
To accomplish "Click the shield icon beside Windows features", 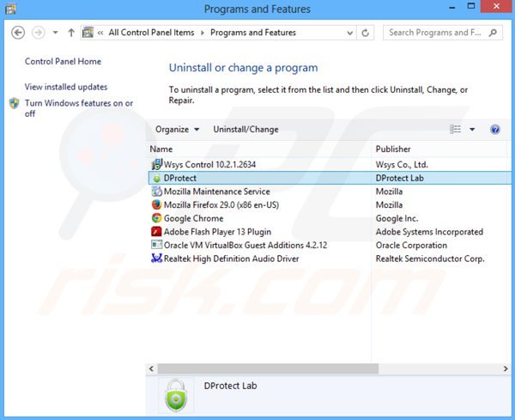I will click(14, 103).
